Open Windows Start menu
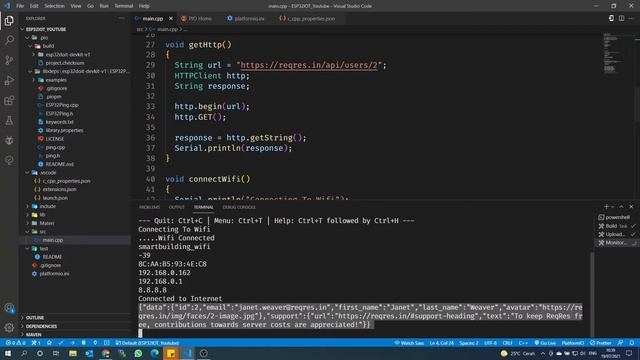The height and width of the screenshot is (360, 640). tap(7, 353)
